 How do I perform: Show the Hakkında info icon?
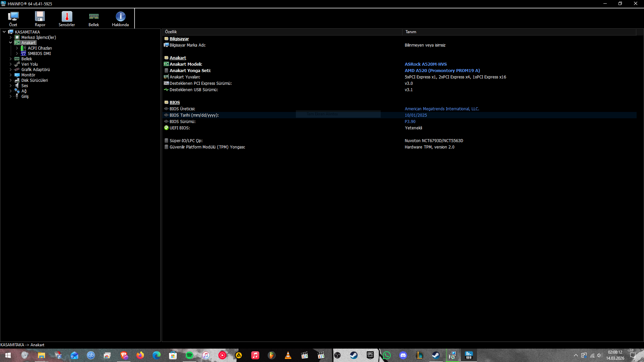click(120, 19)
